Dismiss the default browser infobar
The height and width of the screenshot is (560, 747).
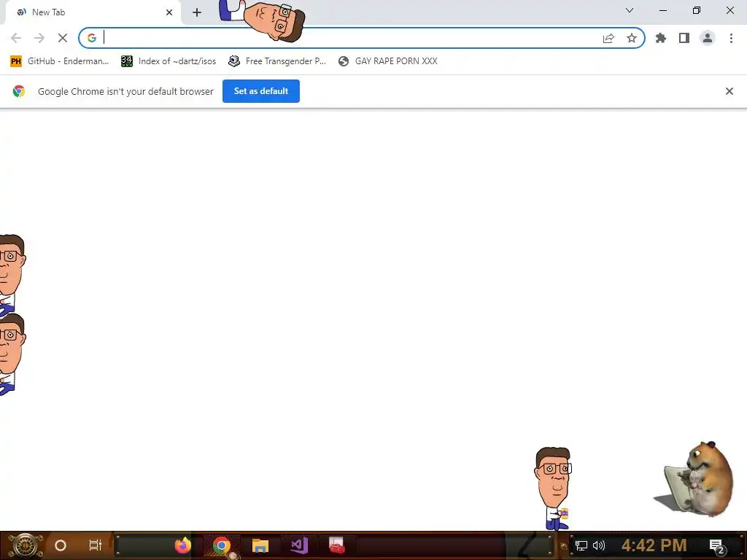729,91
